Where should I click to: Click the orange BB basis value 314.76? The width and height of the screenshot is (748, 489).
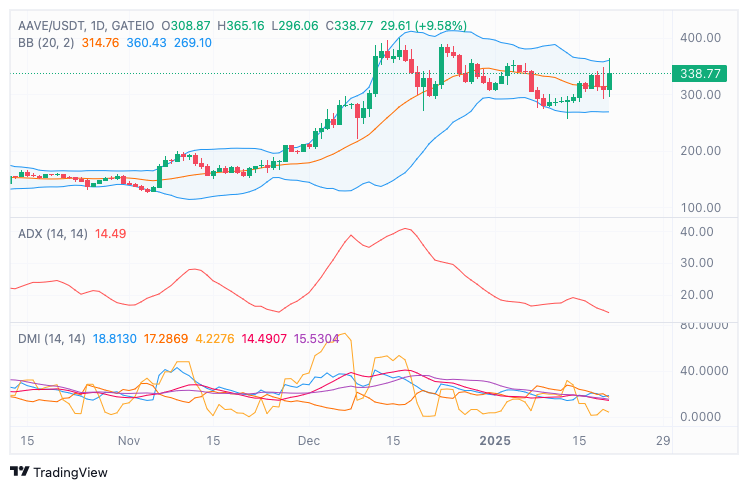[98, 42]
